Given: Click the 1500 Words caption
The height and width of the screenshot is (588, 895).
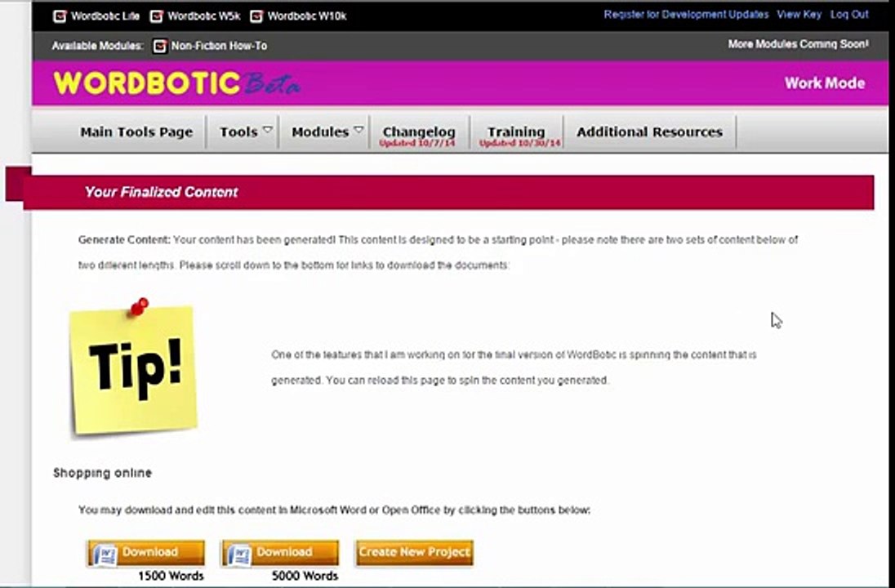Looking at the screenshot, I should (171, 576).
